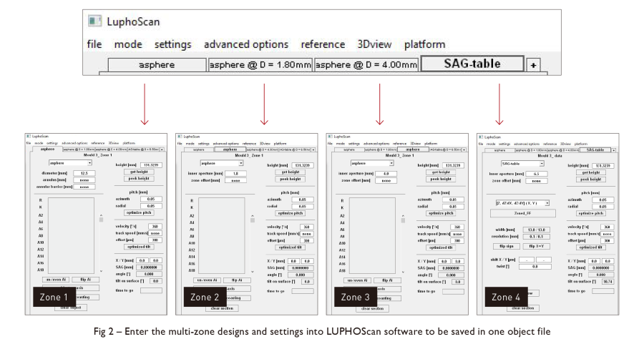This screenshot has width=644, height=344.
Task: Click velocity field showing 360 in Zone 1
Action: [x=155, y=226]
